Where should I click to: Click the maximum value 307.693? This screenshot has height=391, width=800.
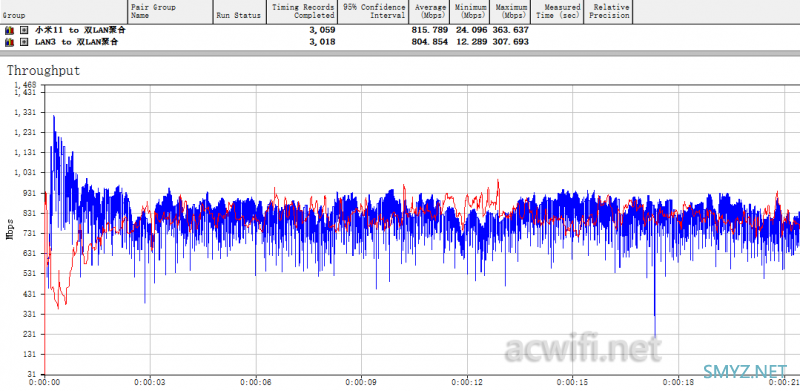pyautogui.click(x=511, y=42)
